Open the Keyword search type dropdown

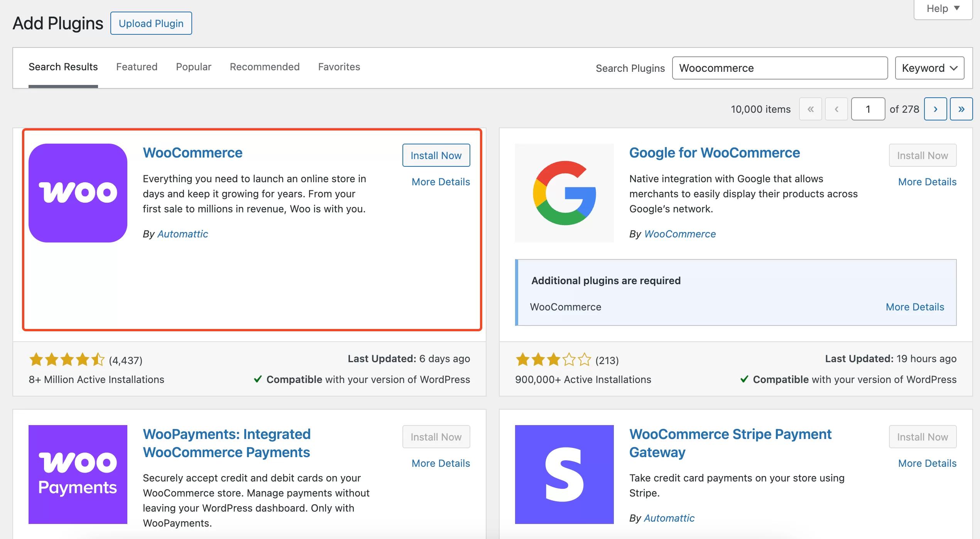[930, 68]
